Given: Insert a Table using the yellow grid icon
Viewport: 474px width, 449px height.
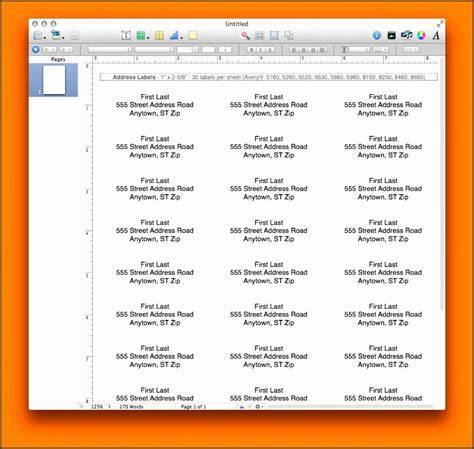Looking at the screenshot, I should pos(159,35).
